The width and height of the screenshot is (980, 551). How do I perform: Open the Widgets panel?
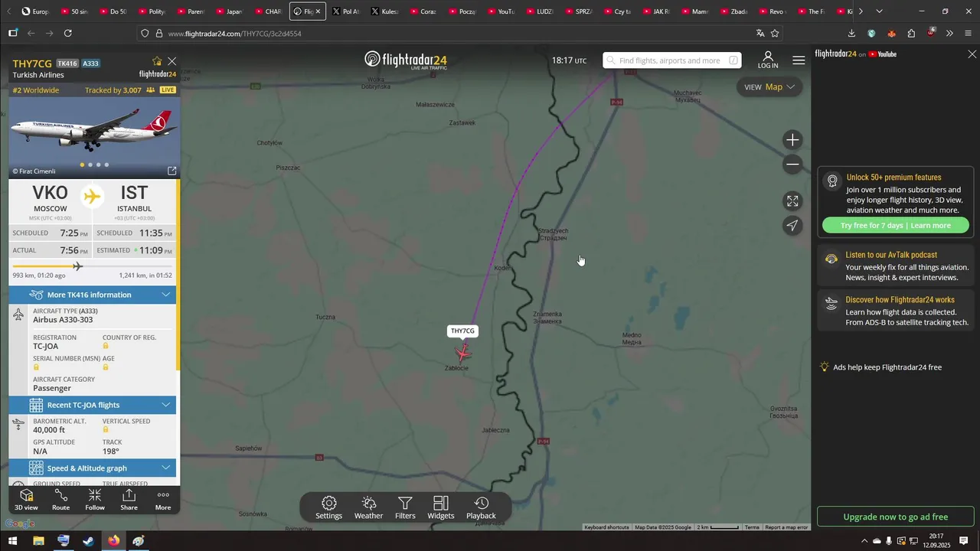point(441,508)
